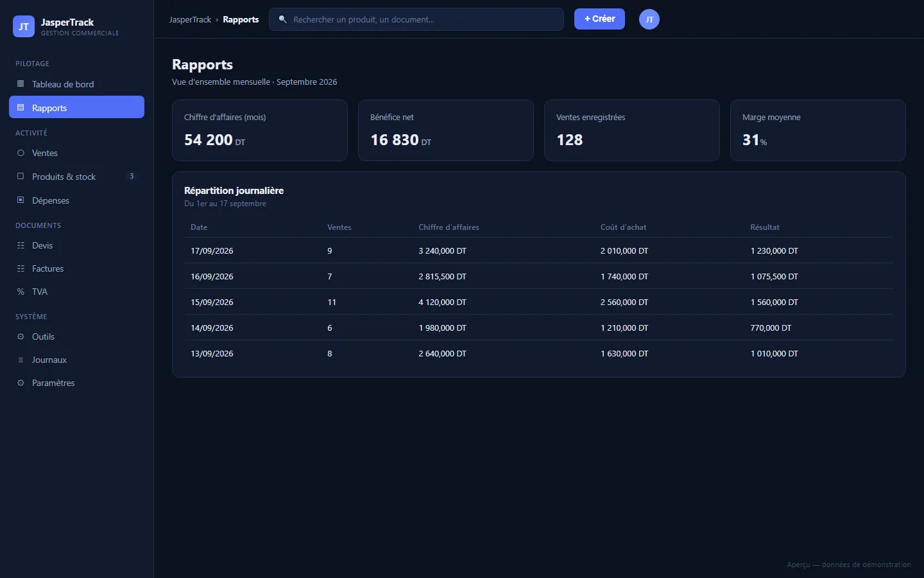Click the JasperTrack JT logo icon
This screenshot has width=924, height=578.
pos(24,26)
